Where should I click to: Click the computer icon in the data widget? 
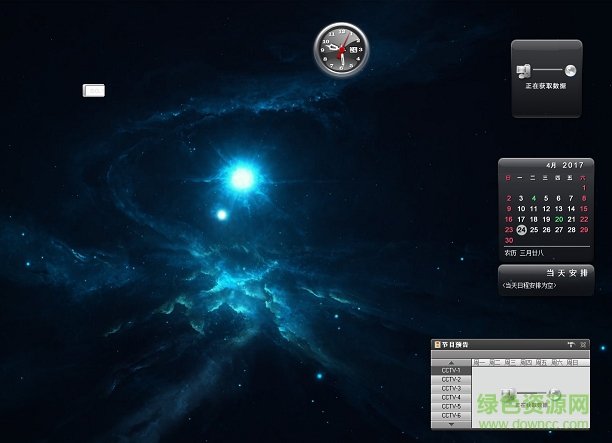point(523,71)
